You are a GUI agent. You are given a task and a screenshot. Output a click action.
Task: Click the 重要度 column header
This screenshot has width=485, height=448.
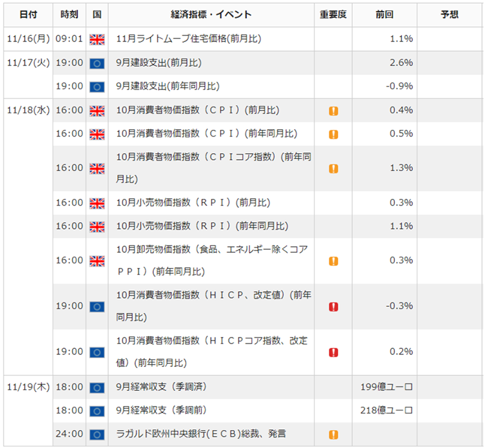click(x=333, y=14)
